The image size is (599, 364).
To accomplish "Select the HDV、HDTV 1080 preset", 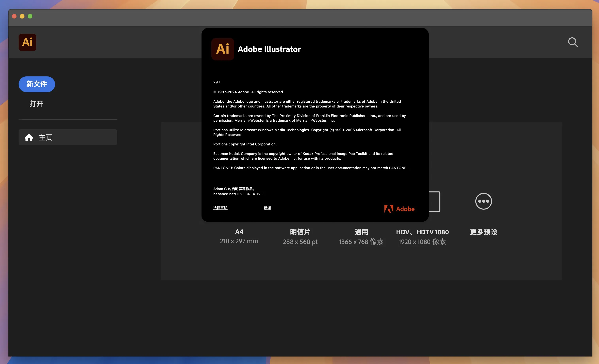I will coord(422,237).
